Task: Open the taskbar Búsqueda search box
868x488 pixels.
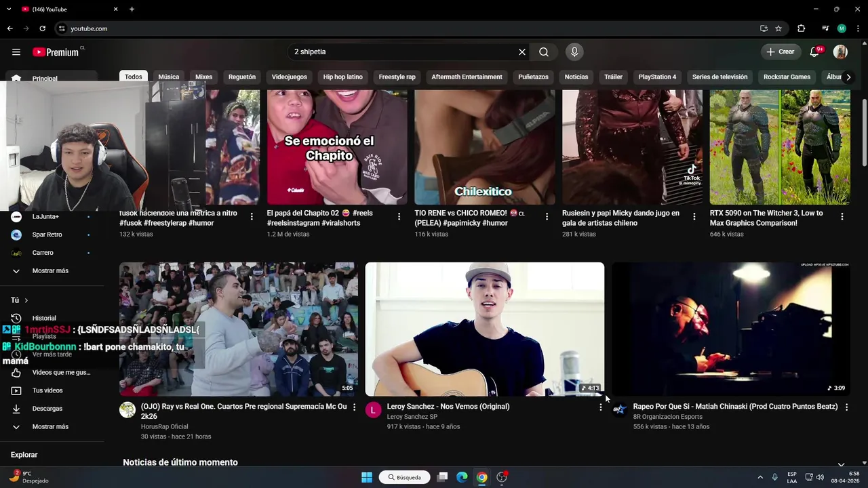Action: [405, 477]
